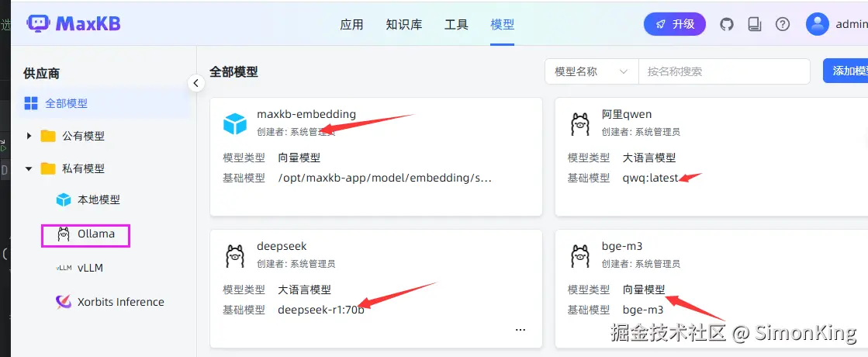Open the deepseek card more options menu

click(520, 329)
